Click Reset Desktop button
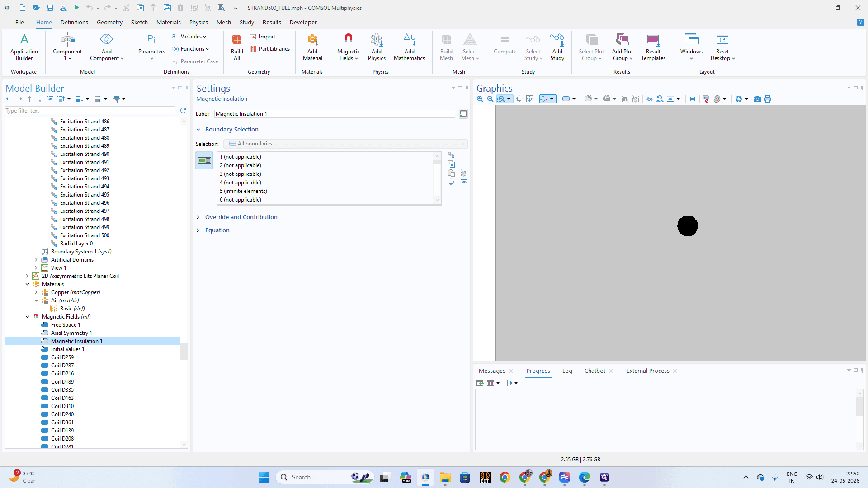 pos(722,47)
